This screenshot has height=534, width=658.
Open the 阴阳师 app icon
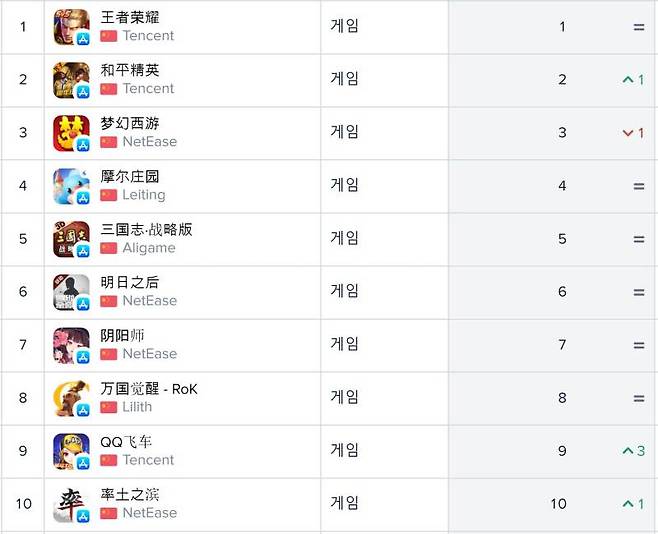[x=71, y=345]
